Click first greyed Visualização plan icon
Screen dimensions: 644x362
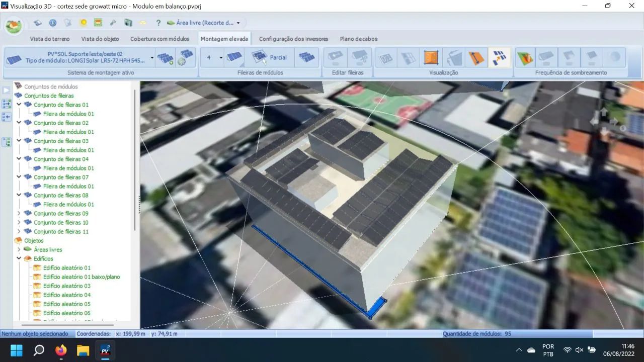[386, 58]
